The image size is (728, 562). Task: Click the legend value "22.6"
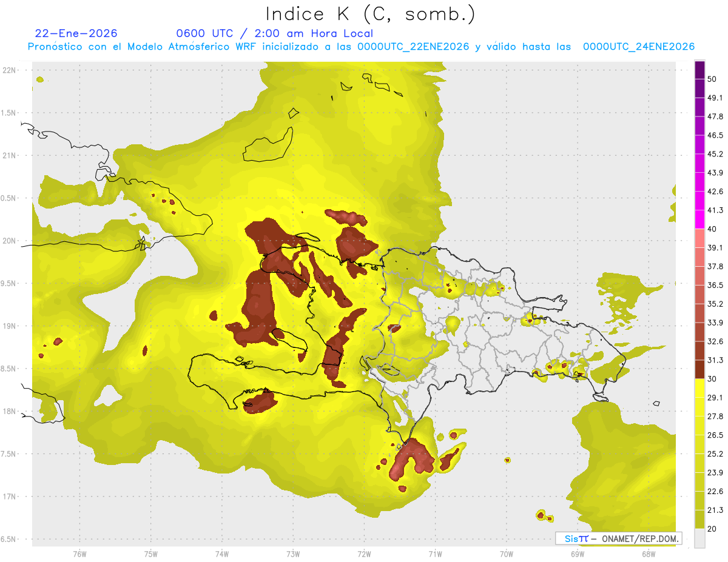715,492
